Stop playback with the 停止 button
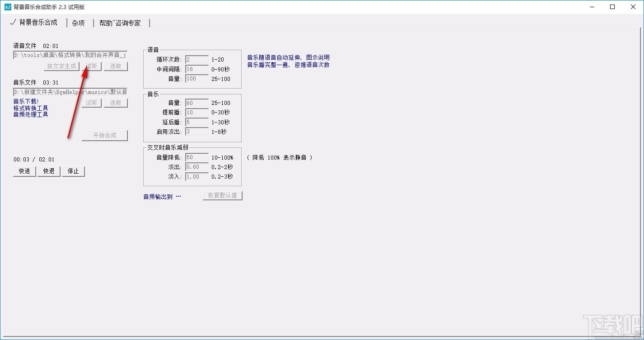Screen dimensions: 644x340 (73, 171)
